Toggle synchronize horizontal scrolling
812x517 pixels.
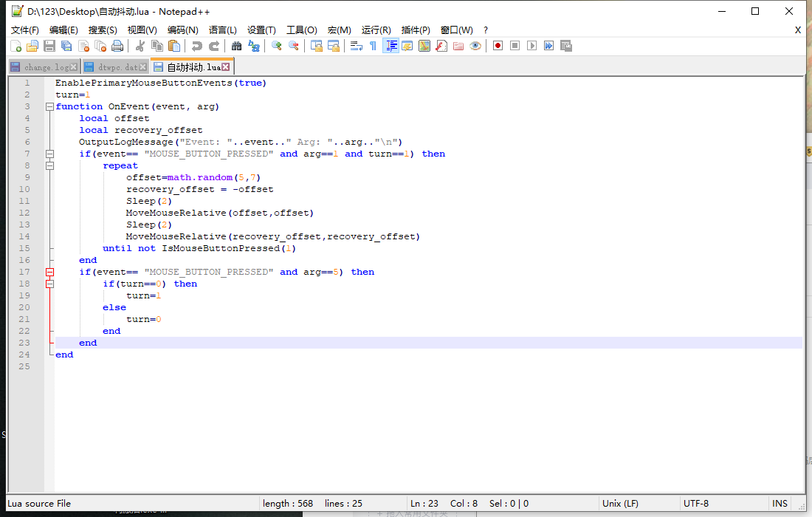coord(334,46)
